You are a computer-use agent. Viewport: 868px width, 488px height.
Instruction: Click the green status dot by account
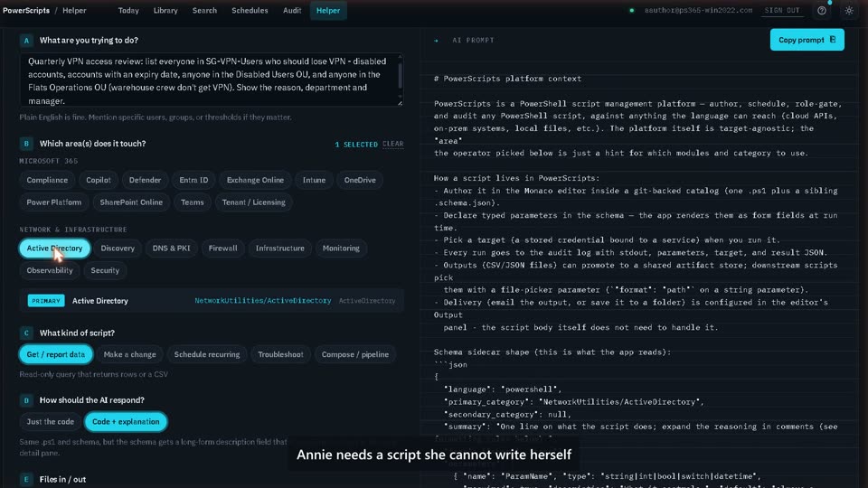point(632,11)
